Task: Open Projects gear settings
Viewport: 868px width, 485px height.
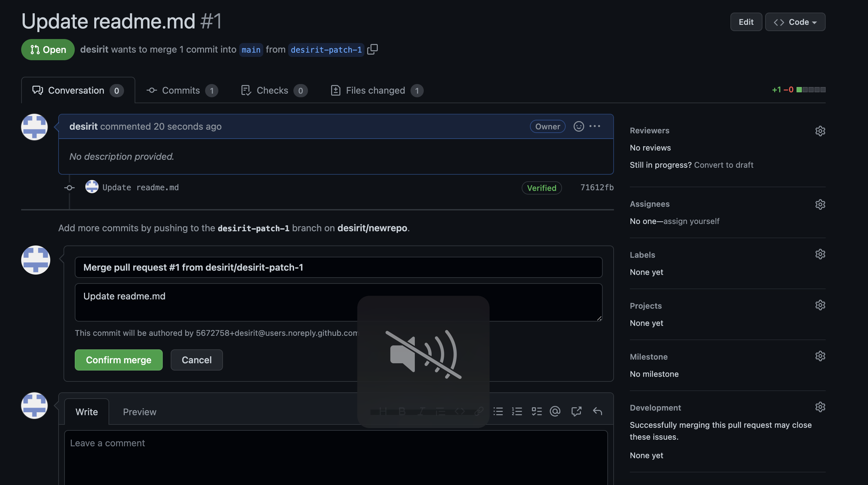Action: point(820,305)
